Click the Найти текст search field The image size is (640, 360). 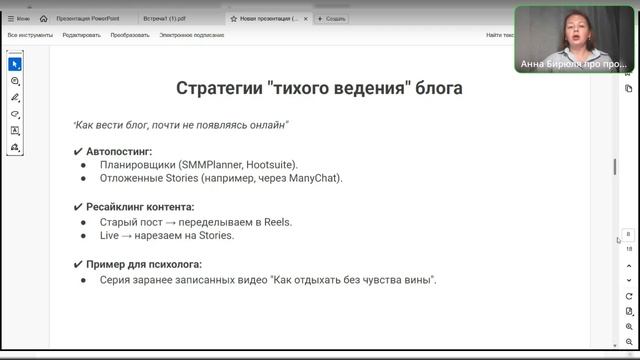500,35
